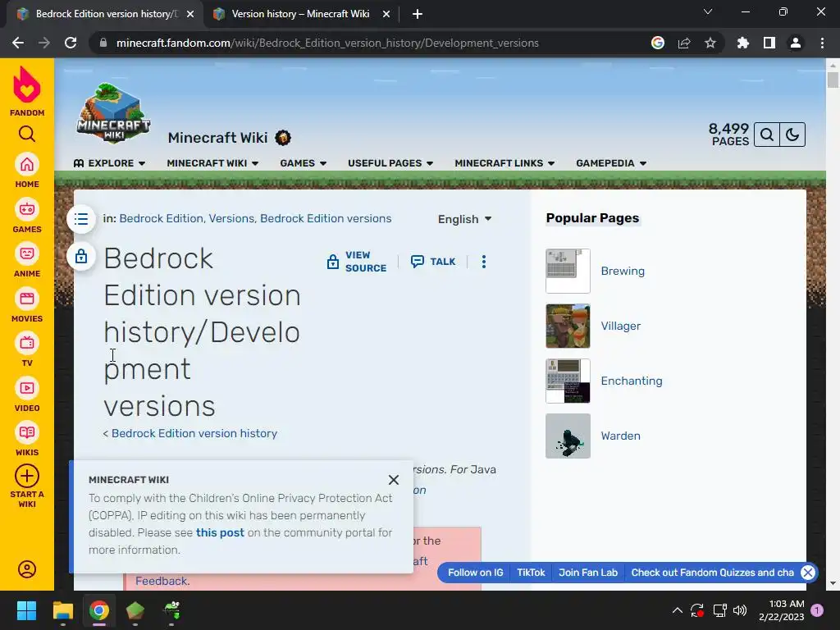Open Chrome three-dot menu

[x=822, y=43]
